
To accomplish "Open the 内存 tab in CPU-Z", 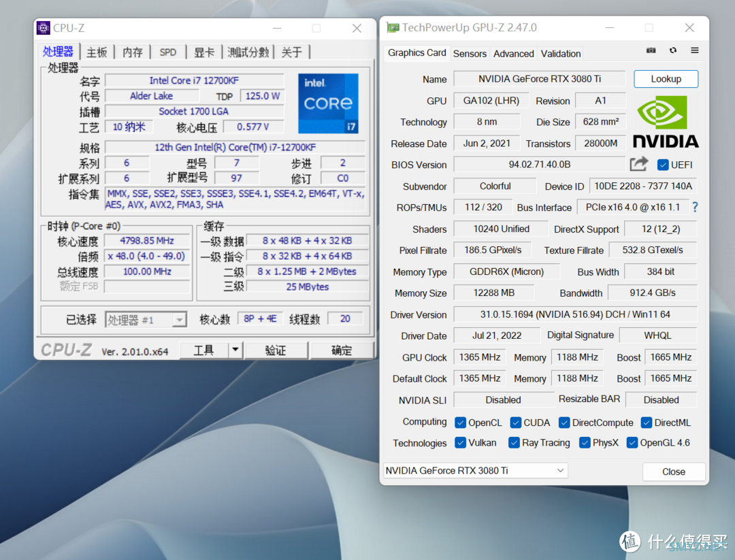I will [133, 52].
